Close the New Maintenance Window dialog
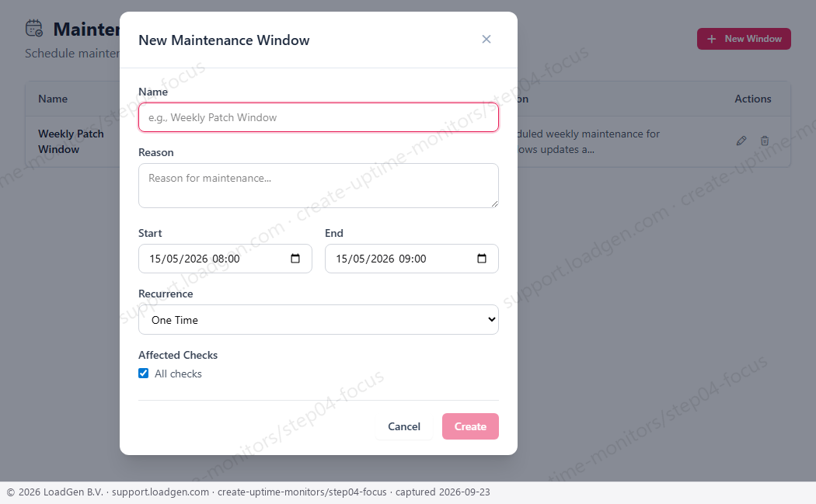The height and width of the screenshot is (504, 816). 486,40
